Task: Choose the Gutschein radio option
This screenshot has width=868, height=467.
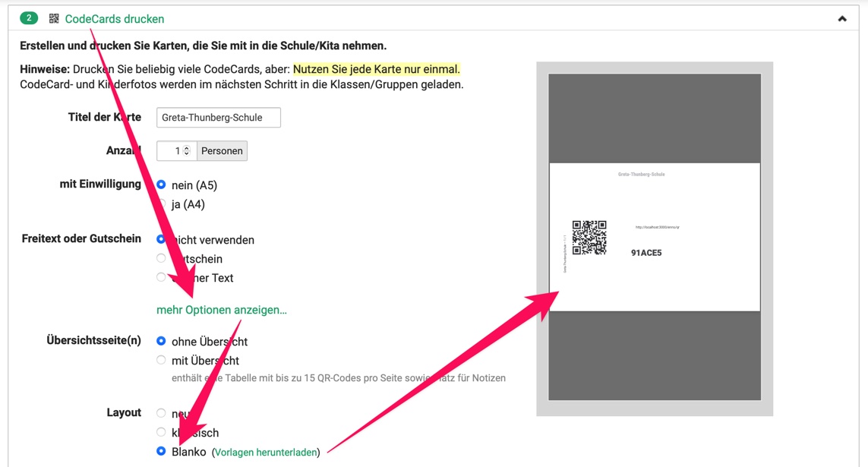Action: (x=161, y=258)
